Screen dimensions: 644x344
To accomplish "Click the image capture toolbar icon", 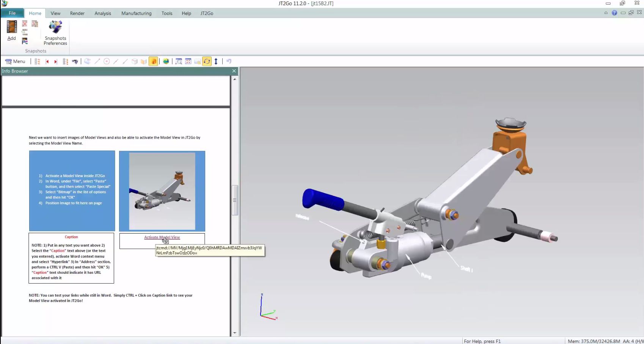I will click(197, 61).
